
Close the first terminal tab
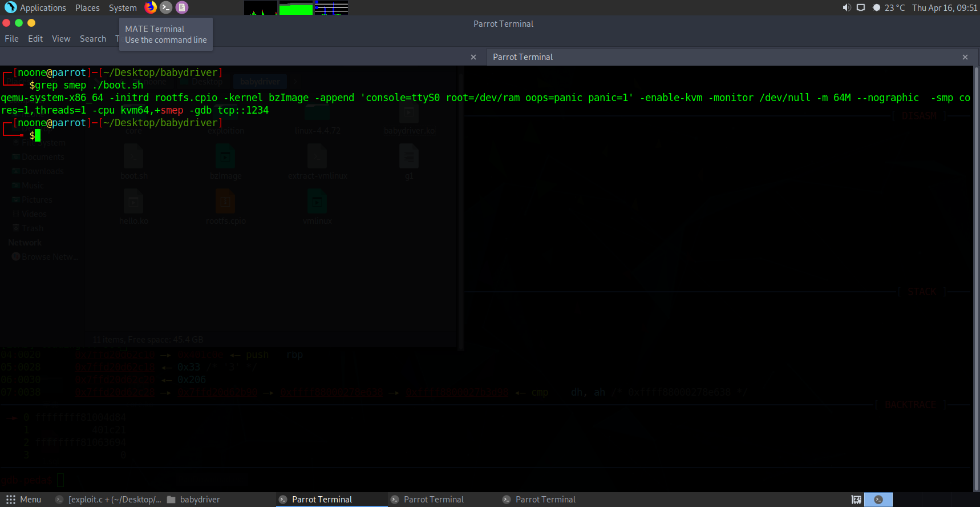point(473,57)
